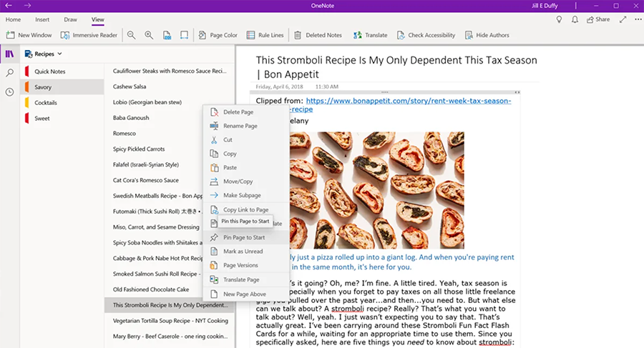Screen dimensions: 644x348
Task: Click user name Jill E Duffy
Action: tap(545, 6)
